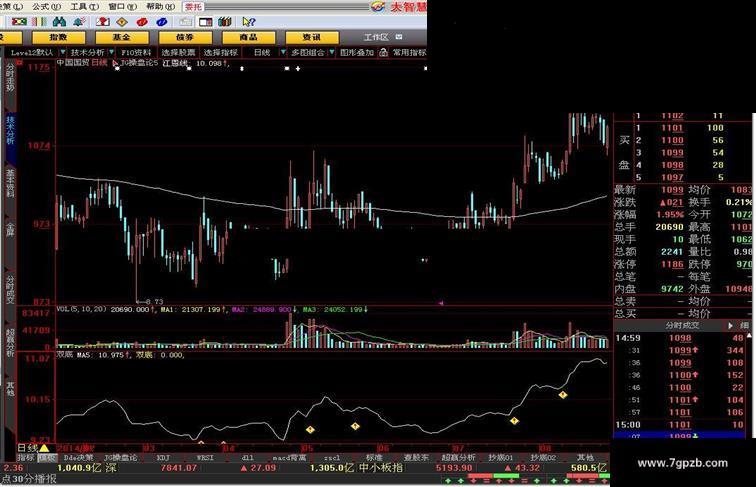Screen dimensions: 756x487
Task: Expand the 日线 period dropdown arrow
Action: [x=283, y=52]
